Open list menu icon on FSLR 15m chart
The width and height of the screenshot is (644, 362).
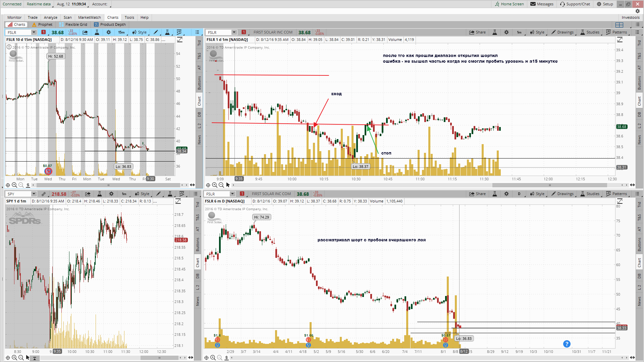pyautogui.click(x=197, y=33)
